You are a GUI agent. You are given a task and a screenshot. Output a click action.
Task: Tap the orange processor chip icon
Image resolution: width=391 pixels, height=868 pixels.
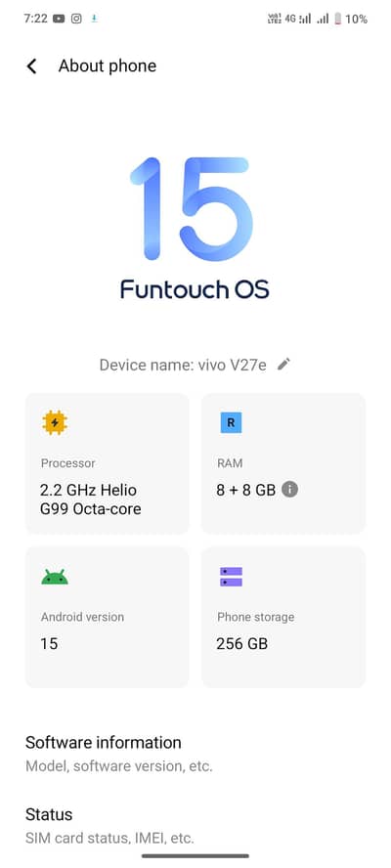point(55,423)
